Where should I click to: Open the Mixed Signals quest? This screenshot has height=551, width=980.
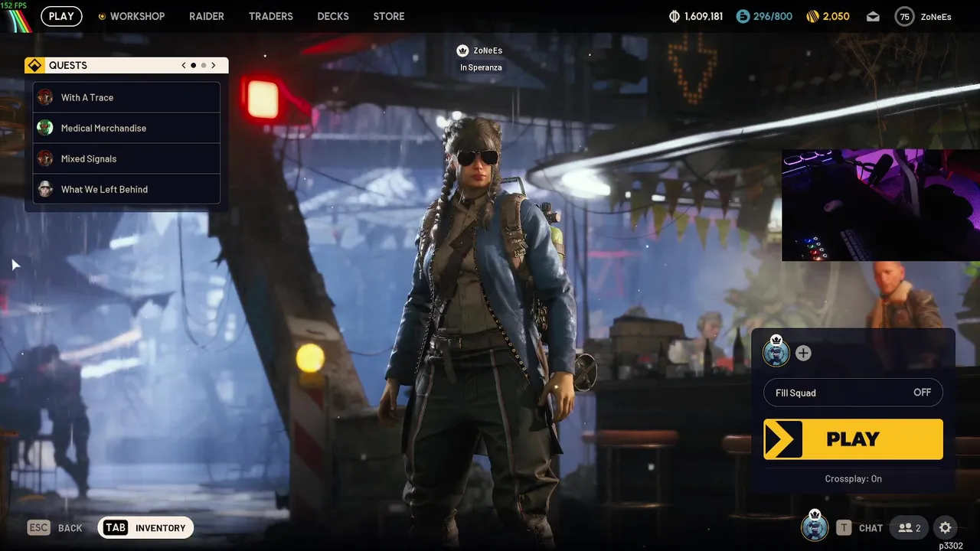click(127, 158)
